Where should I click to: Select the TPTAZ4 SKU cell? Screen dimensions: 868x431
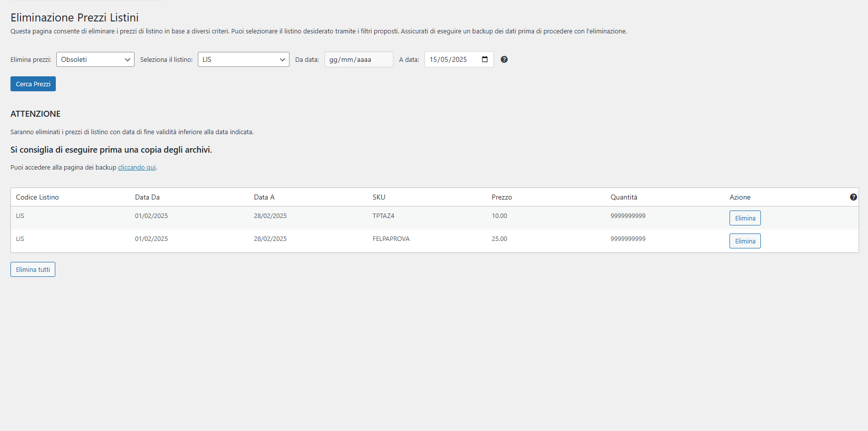[x=384, y=216]
